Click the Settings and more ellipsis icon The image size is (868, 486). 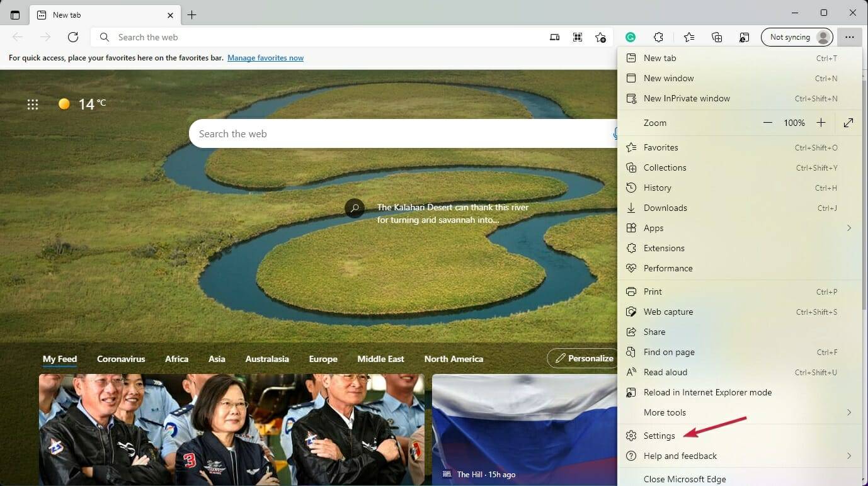pos(850,37)
